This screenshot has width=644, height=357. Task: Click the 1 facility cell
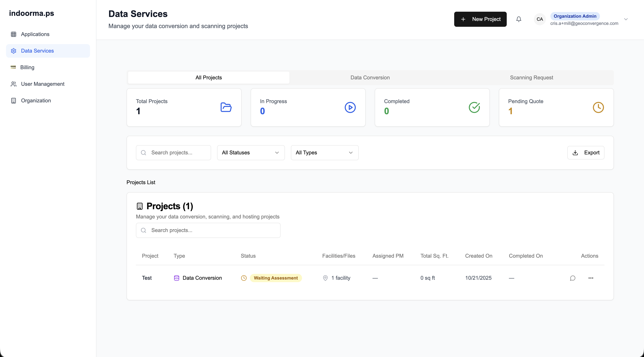click(x=341, y=278)
